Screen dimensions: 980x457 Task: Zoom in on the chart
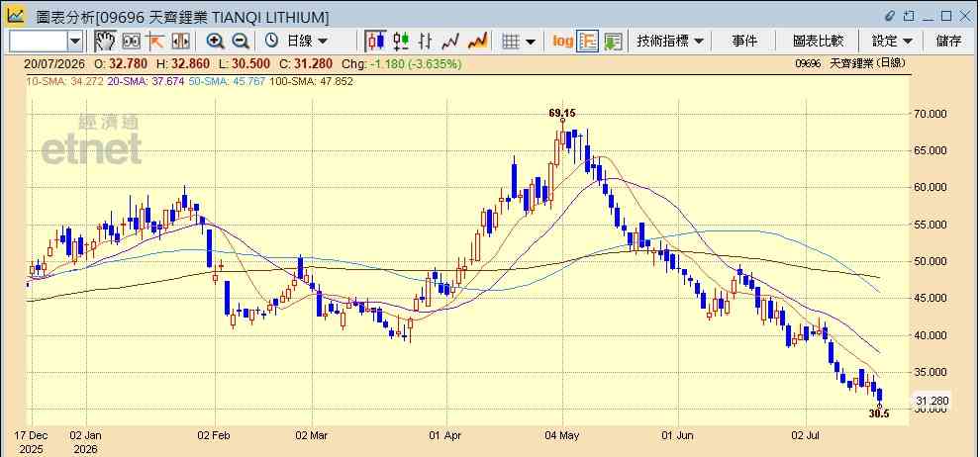pyautogui.click(x=216, y=42)
